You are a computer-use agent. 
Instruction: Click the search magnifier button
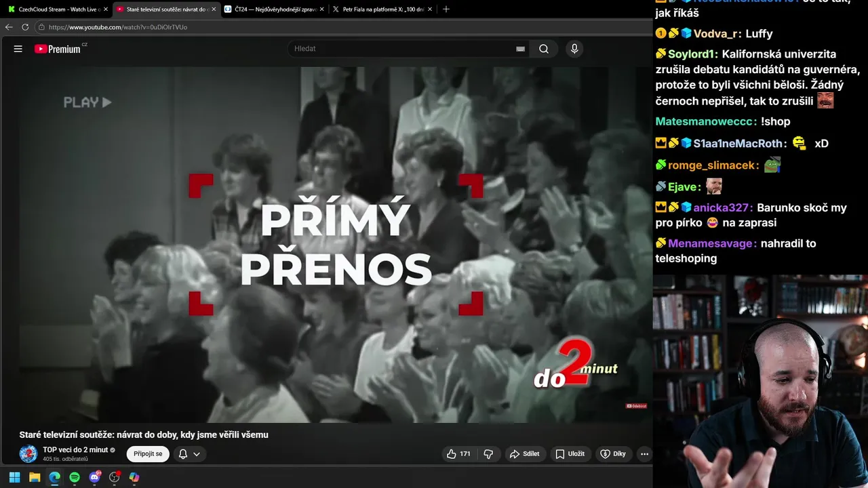point(544,49)
